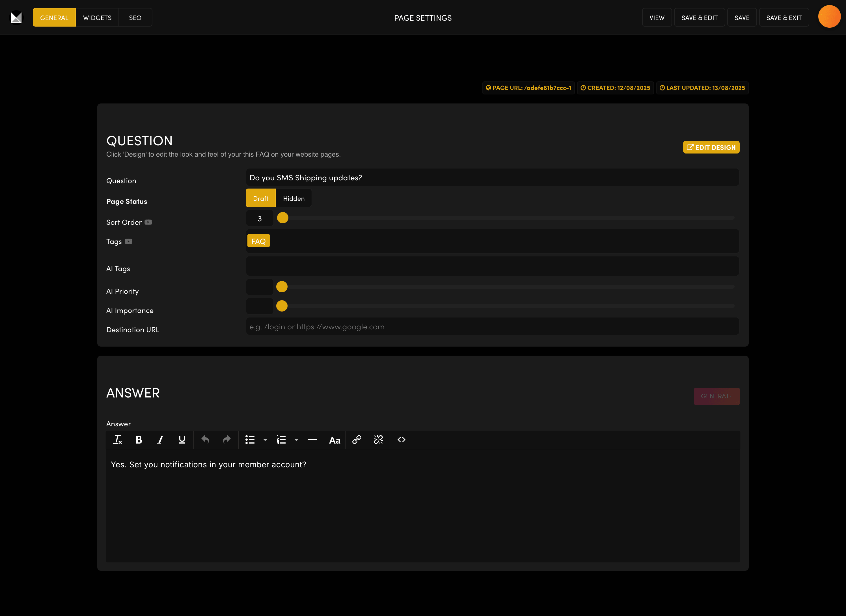846x616 pixels.
Task: Insert a link via chain icon
Action: click(x=357, y=440)
